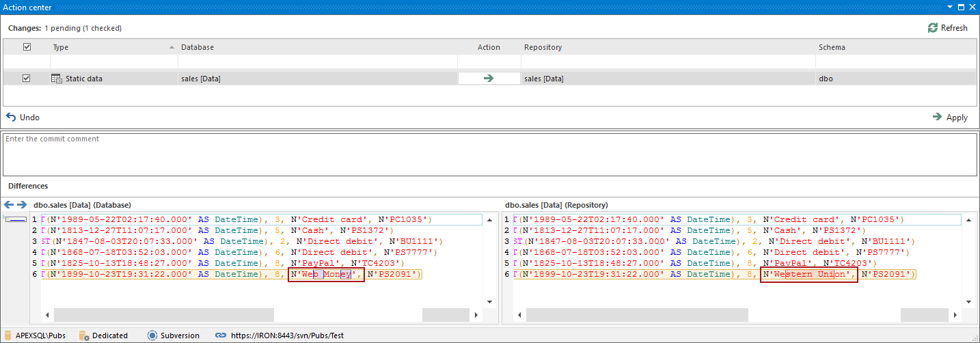Screen dimensions: 980x343
Task: Click into the commit comment field
Action: tap(489, 154)
